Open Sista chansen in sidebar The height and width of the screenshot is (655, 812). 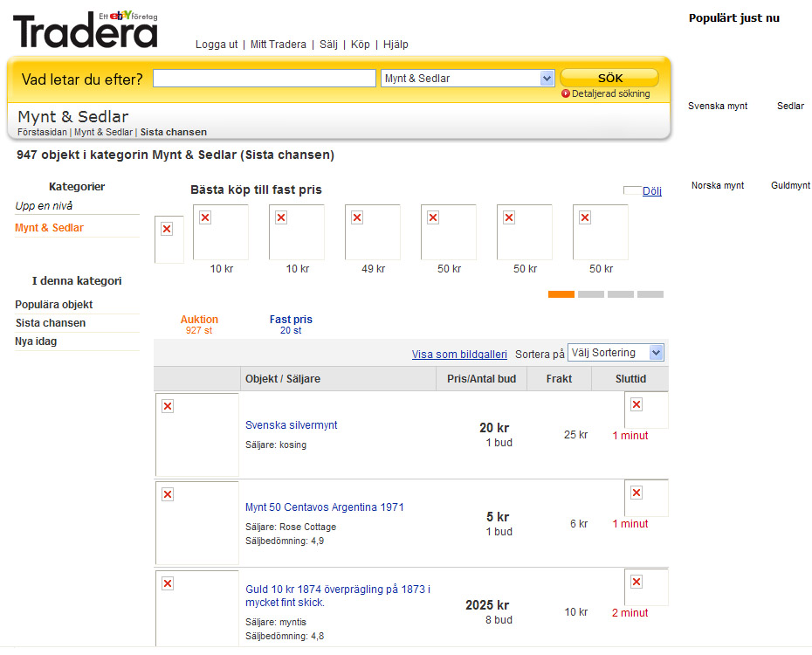click(x=51, y=323)
